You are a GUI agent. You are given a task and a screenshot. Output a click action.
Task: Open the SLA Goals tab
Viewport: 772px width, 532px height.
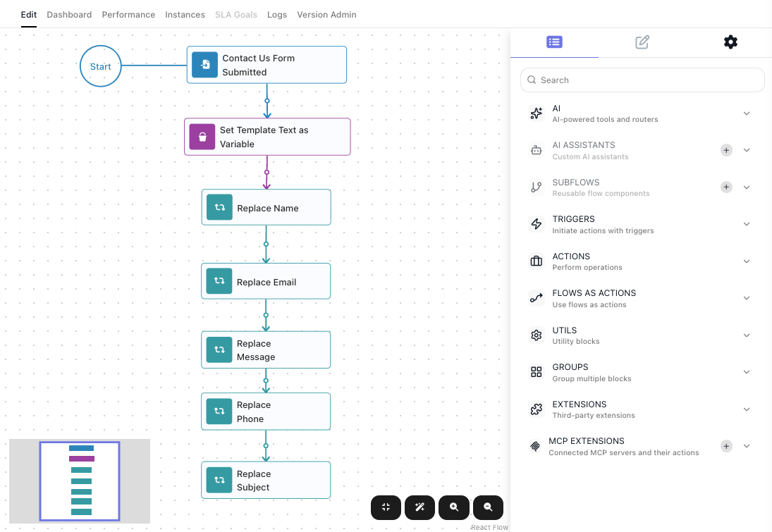coord(236,15)
